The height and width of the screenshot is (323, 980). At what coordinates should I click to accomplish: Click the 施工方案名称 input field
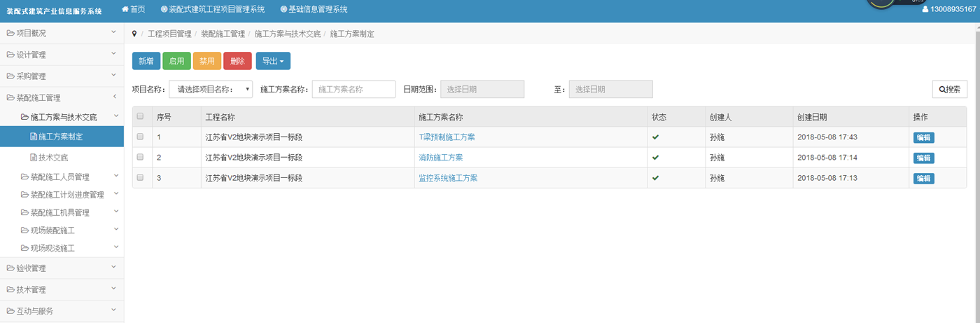354,90
